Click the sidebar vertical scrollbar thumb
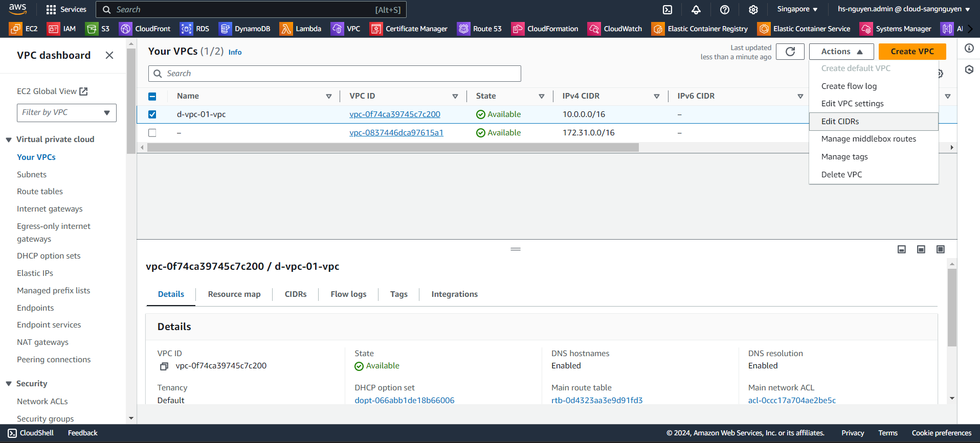Viewport: 980px width, 443px height. pos(131,101)
